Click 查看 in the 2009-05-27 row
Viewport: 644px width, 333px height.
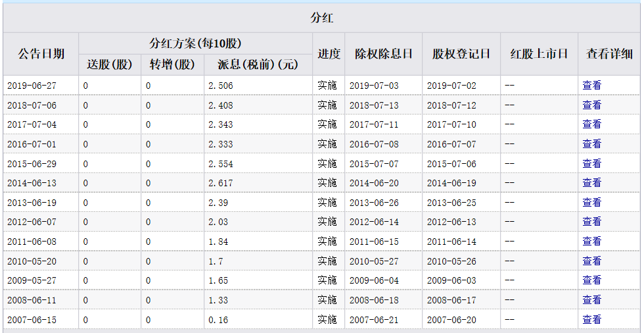click(x=591, y=280)
